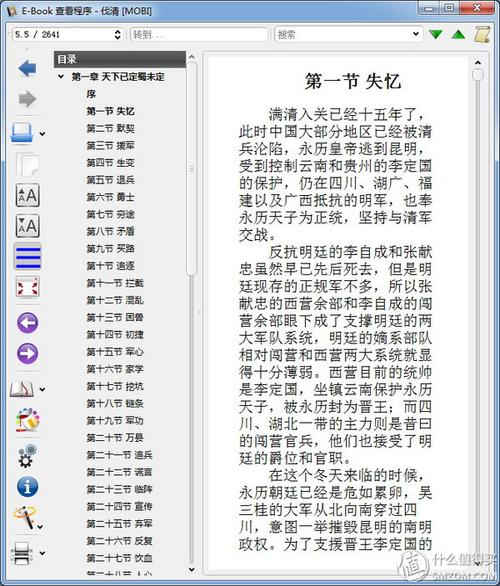
Task: Click the copy to clipboard icon
Action: pyautogui.click(x=27, y=164)
